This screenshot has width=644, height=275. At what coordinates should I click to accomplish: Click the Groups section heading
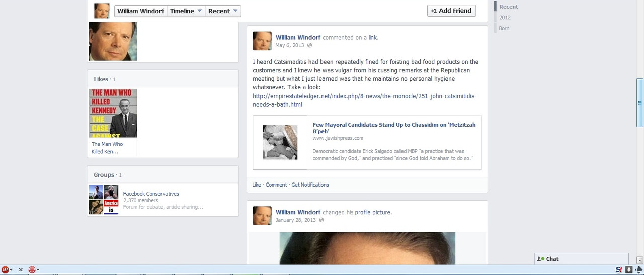[x=104, y=175]
